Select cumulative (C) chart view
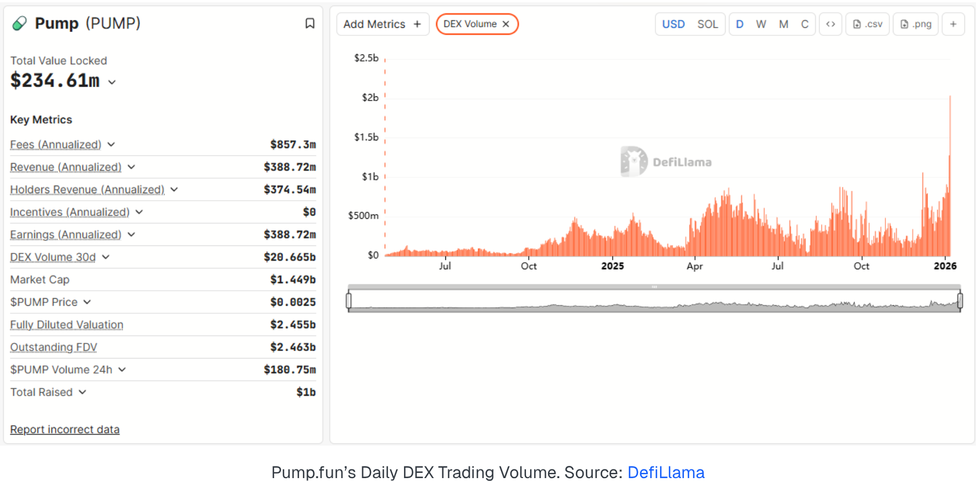Viewport: 980px width, 481px height. tap(804, 24)
